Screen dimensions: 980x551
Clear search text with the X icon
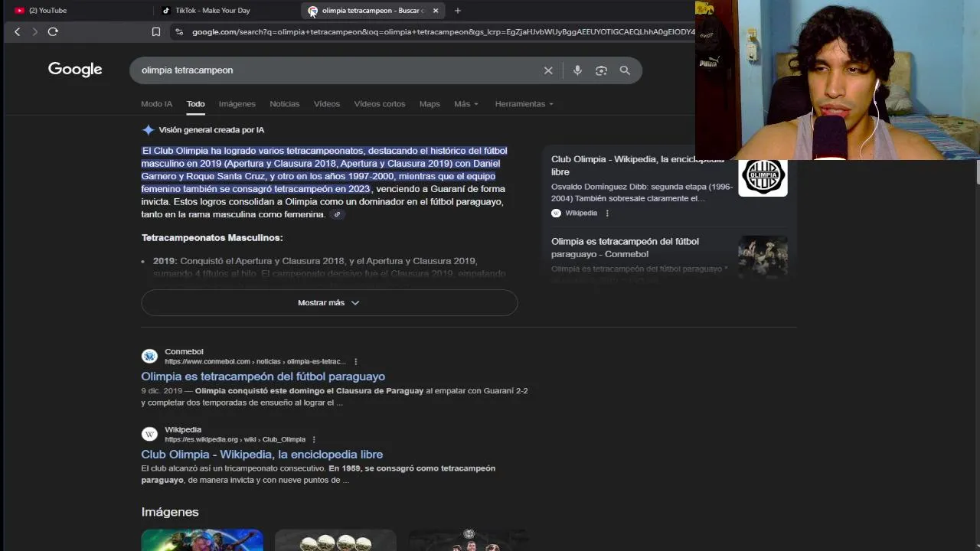tap(548, 70)
